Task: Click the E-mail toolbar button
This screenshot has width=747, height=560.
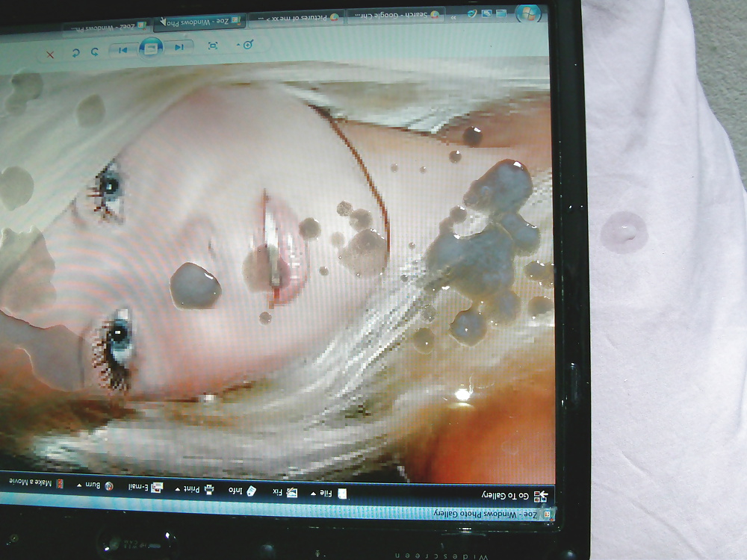Action: coord(143,488)
